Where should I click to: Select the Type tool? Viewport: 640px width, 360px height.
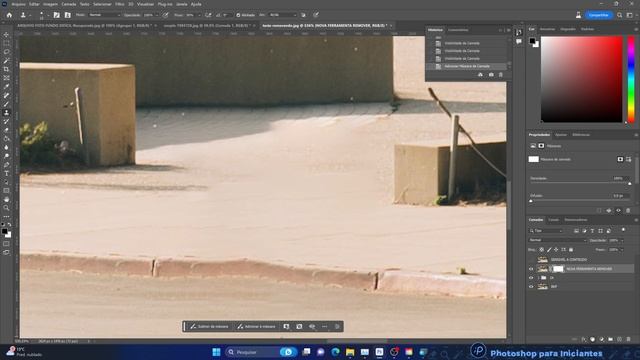point(6,173)
